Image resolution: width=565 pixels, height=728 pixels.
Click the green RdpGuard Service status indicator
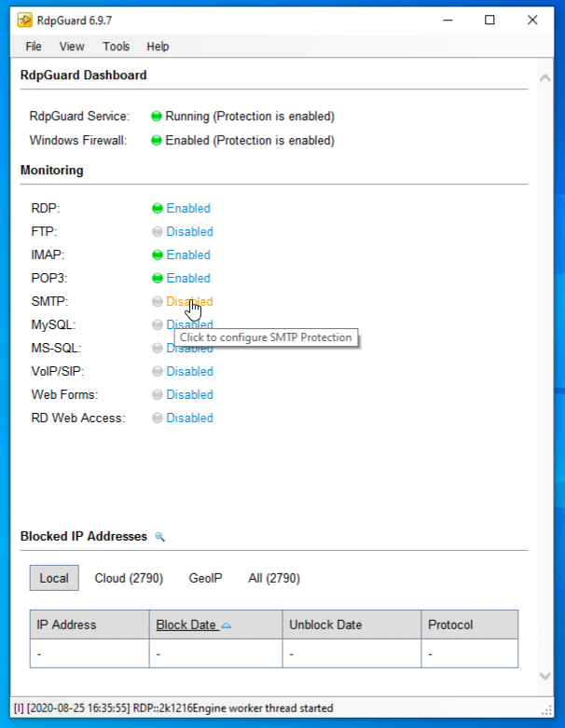click(x=156, y=117)
